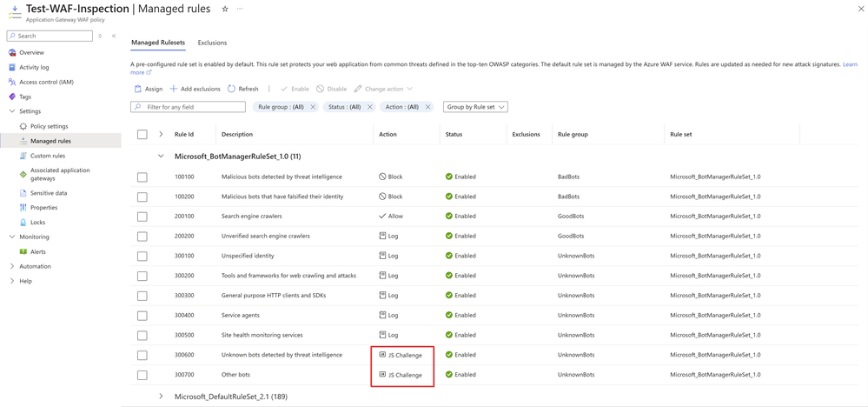
Task: Click the Policy settings gear icon
Action: tap(23, 126)
